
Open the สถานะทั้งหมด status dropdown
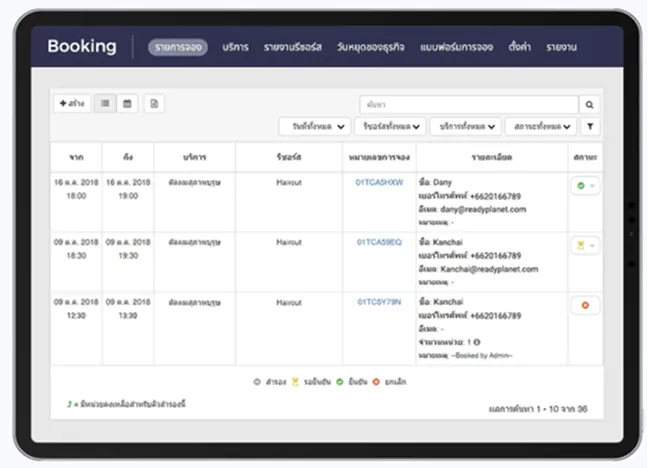540,127
